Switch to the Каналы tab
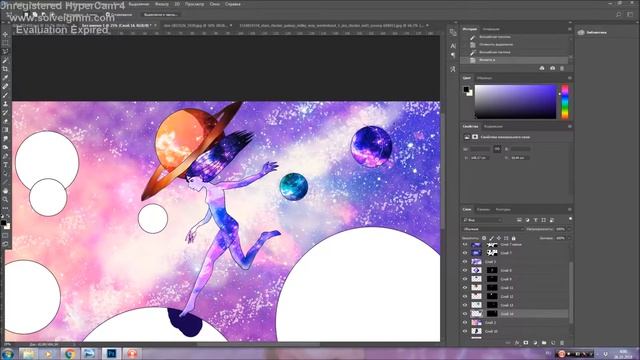This screenshot has width=640, height=360. point(483,209)
